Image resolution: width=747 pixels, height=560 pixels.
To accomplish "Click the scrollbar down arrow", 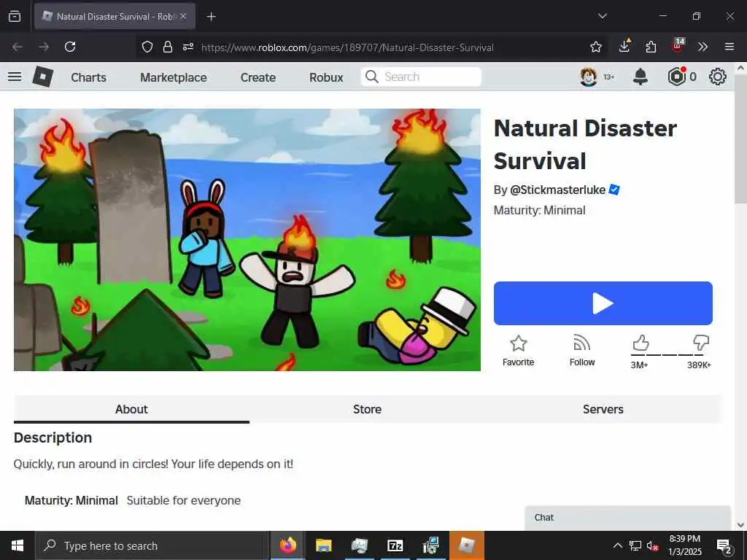I will [x=740, y=525].
